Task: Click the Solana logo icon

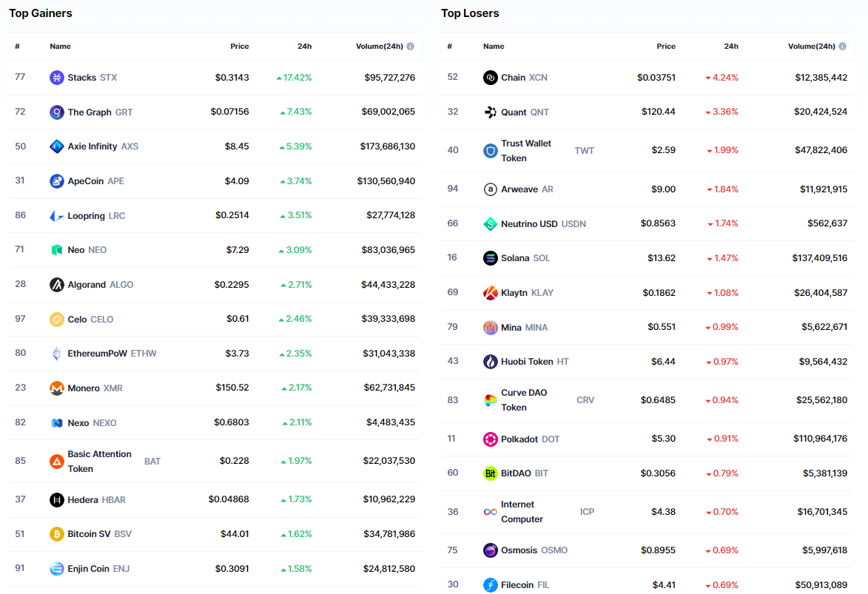Action: click(x=491, y=258)
